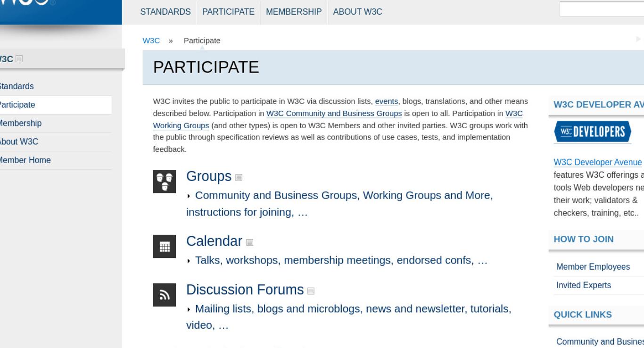Click the Calendar grid icon
Image resolution: width=644 pixels, height=348 pixels.
pos(165,246)
